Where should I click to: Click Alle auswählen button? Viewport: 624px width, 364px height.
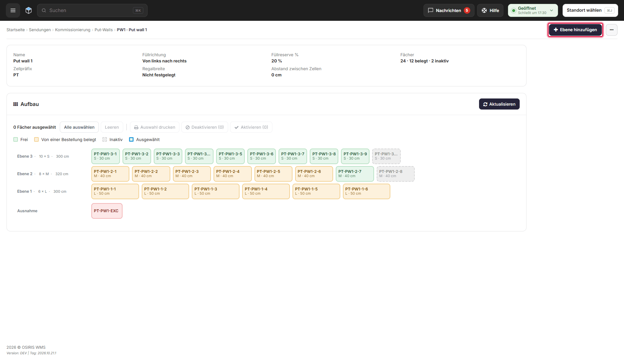79,127
